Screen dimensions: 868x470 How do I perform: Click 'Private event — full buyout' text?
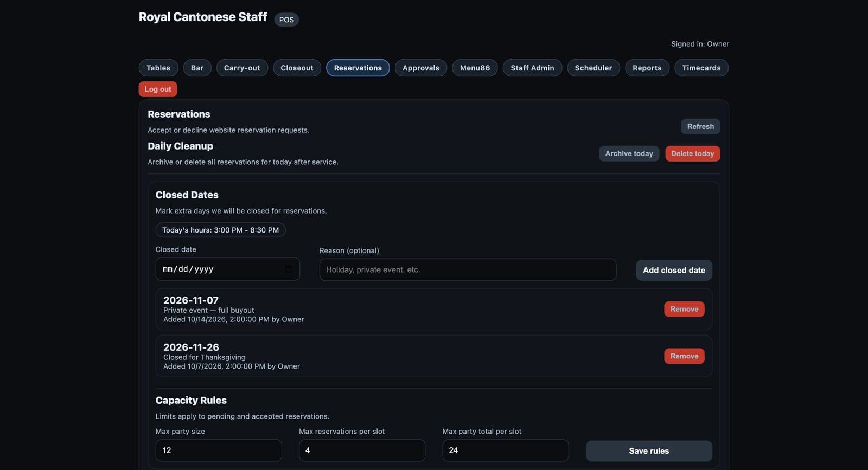209,310
